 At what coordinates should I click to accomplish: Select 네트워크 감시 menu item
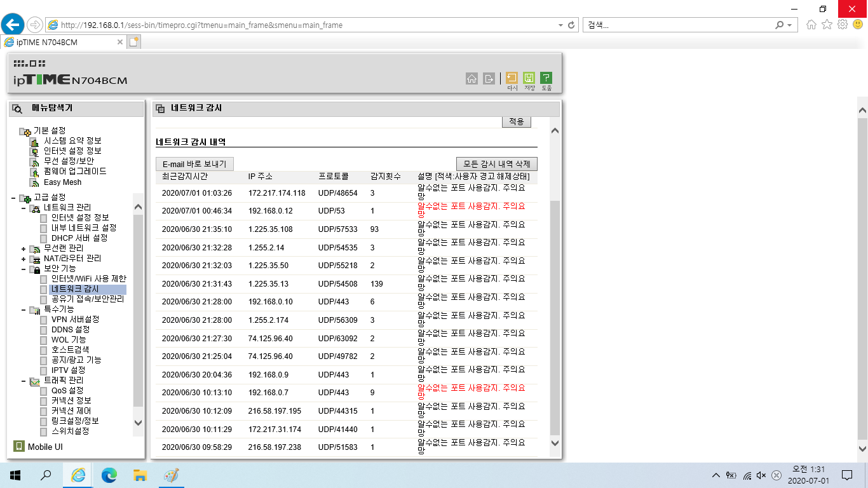[x=75, y=289]
